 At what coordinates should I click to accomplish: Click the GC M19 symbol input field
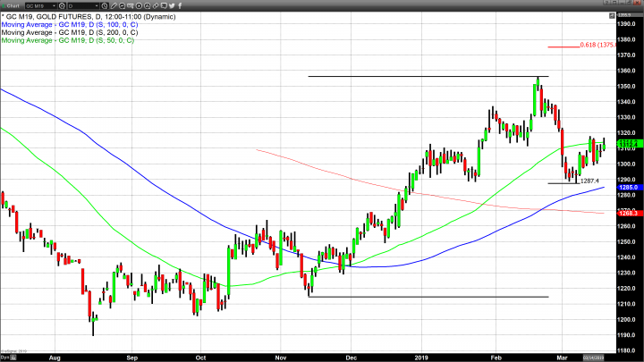click(38, 5)
